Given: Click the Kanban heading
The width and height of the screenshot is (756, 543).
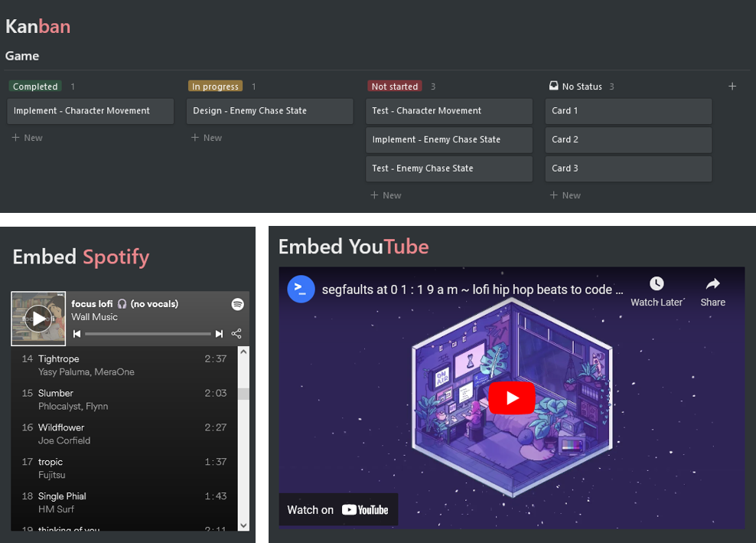Looking at the screenshot, I should [x=37, y=27].
